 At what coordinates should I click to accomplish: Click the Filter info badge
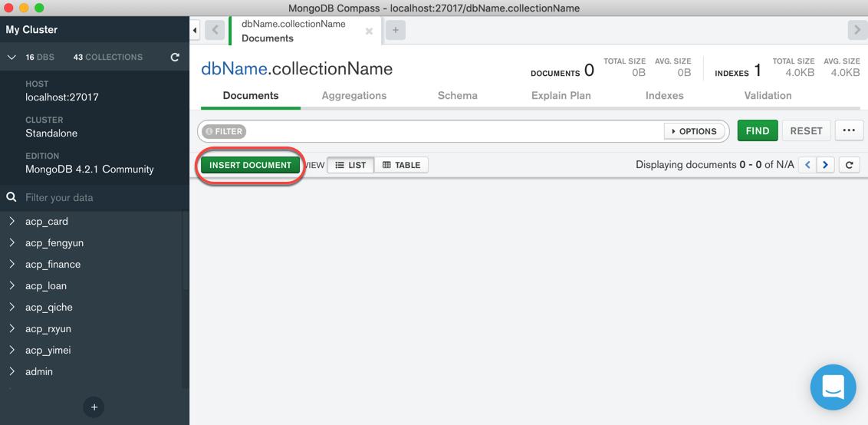(x=224, y=131)
